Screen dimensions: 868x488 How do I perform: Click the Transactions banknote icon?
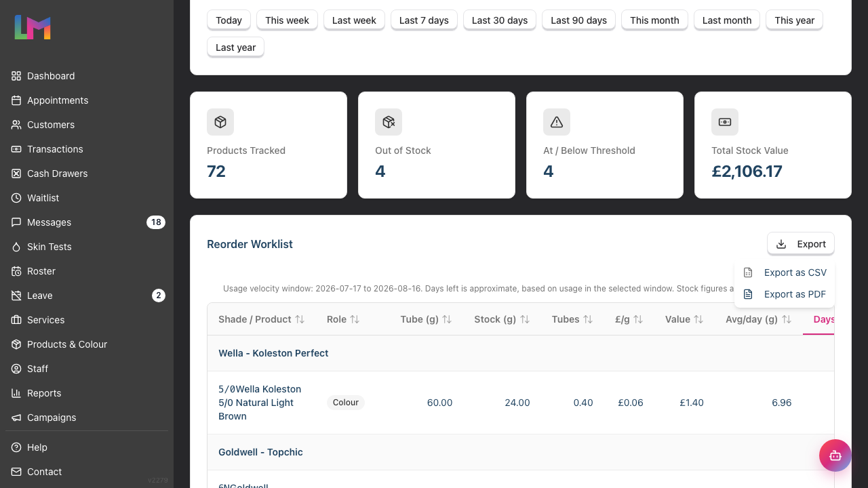pos(16,149)
